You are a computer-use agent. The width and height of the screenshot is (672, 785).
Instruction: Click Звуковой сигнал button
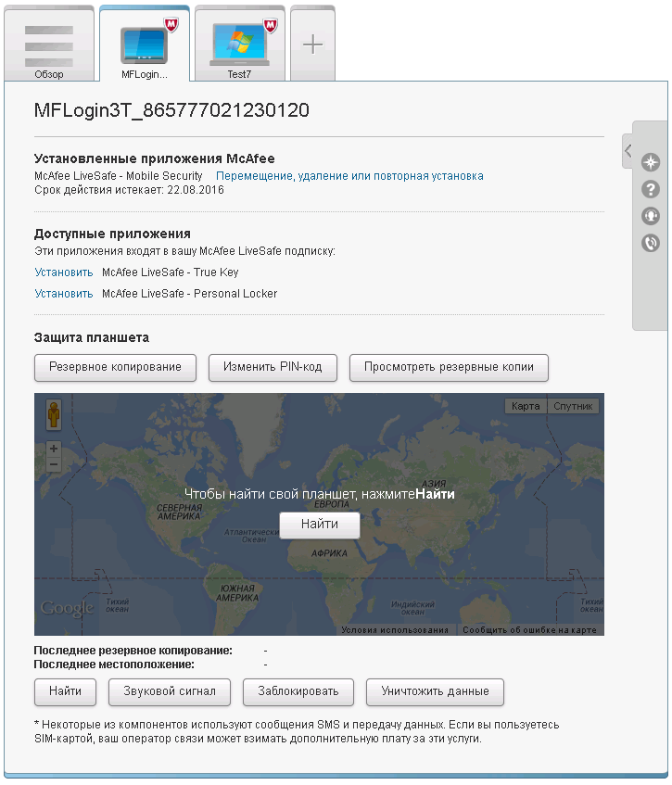[170, 692]
